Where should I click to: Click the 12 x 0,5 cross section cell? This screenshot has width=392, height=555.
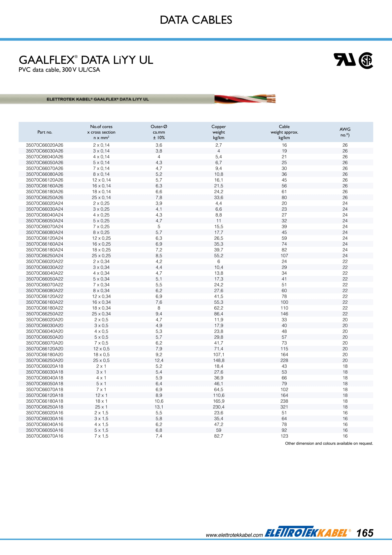[x=101, y=349]
